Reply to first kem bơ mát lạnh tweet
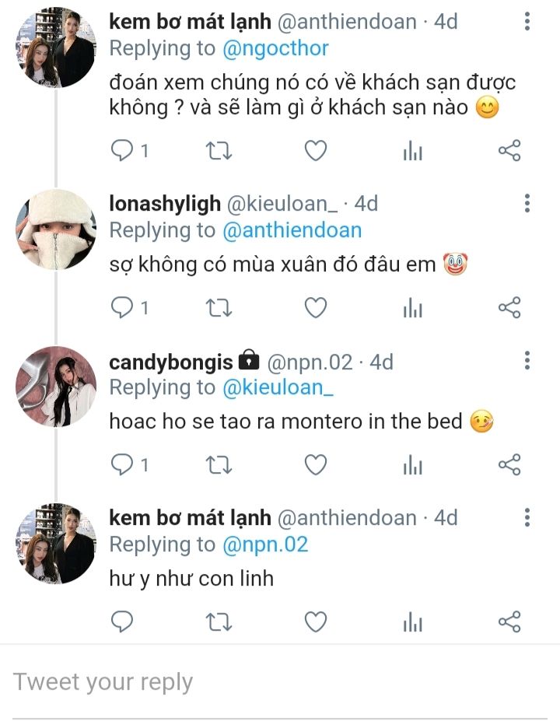This screenshot has height=728, width=560. coord(123,151)
